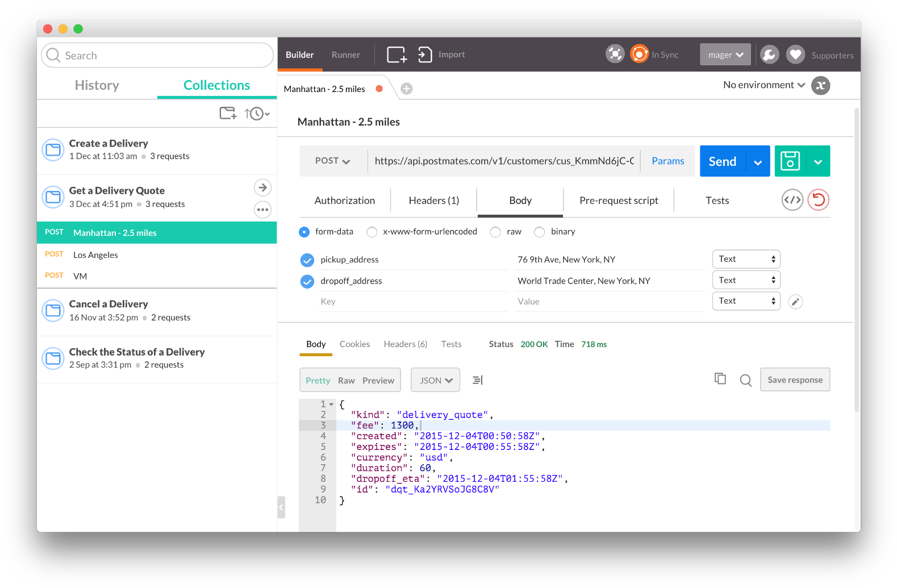Open the Send options dropdown arrow
The height and width of the screenshot is (588, 897).
tap(758, 161)
